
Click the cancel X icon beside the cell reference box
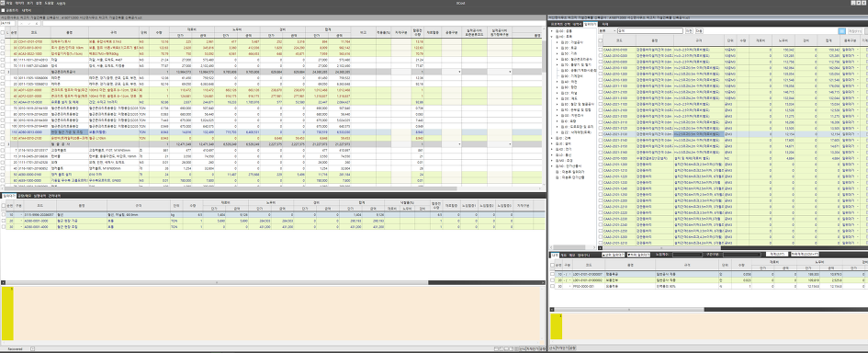(21, 23)
